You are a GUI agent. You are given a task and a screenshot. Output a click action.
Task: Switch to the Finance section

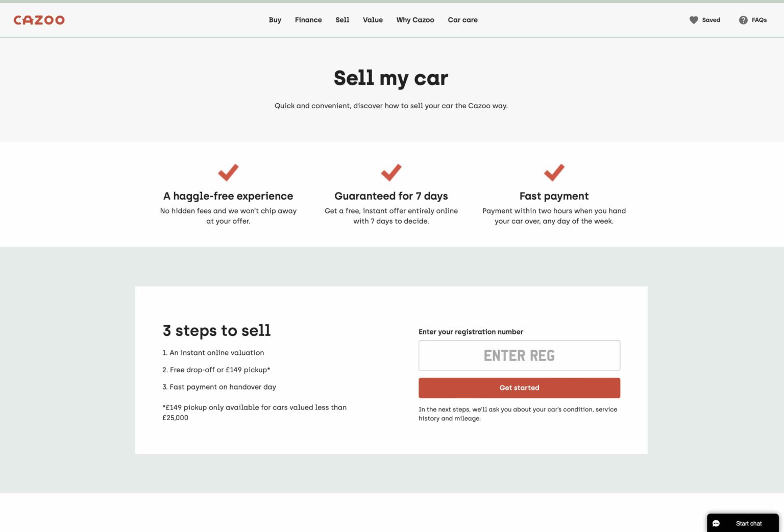click(x=308, y=20)
